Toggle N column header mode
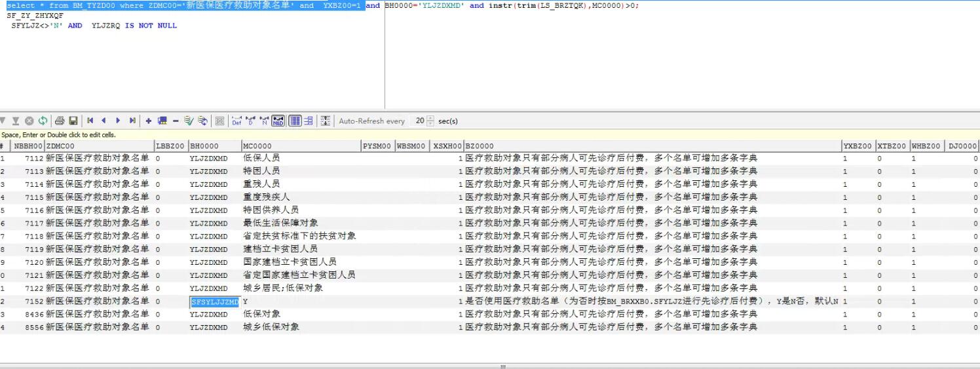 point(264,121)
